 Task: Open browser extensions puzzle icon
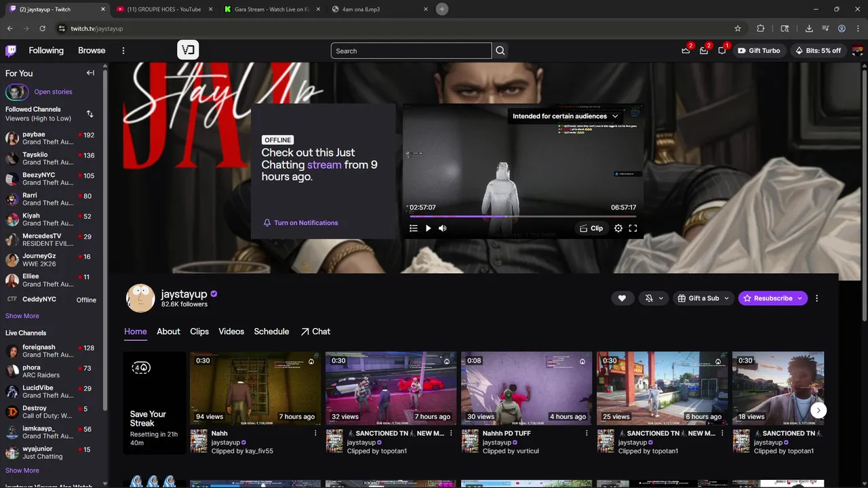pyautogui.click(x=760, y=28)
